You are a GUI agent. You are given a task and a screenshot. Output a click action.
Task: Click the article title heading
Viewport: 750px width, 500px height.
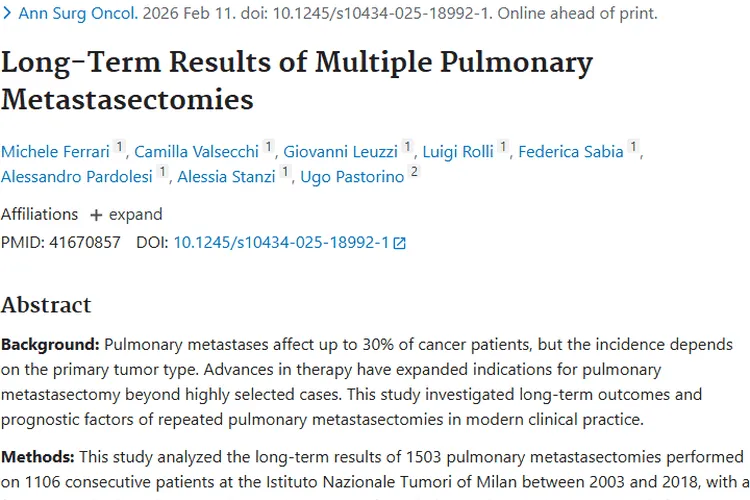296,80
